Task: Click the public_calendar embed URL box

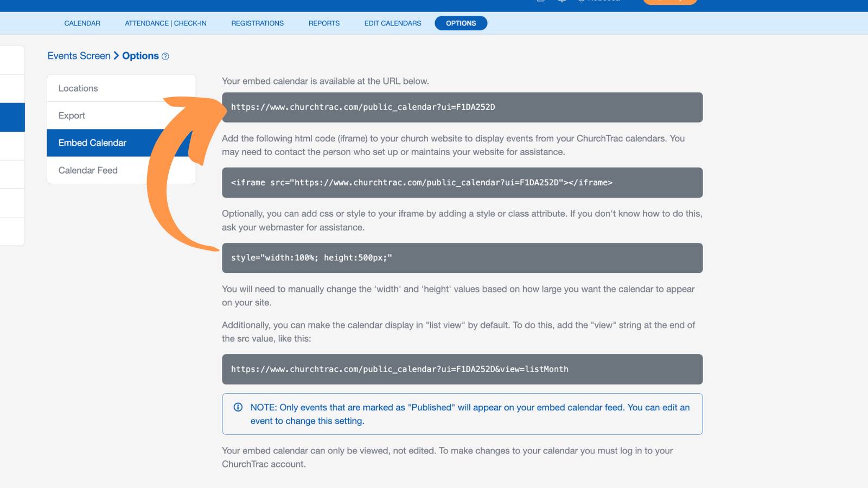Action: click(x=462, y=107)
